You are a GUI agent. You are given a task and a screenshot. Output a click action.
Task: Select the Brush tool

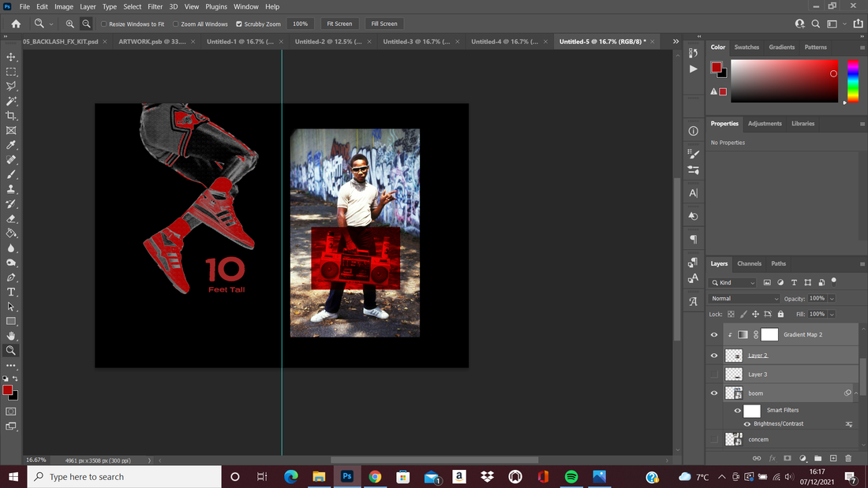pyautogui.click(x=11, y=174)
